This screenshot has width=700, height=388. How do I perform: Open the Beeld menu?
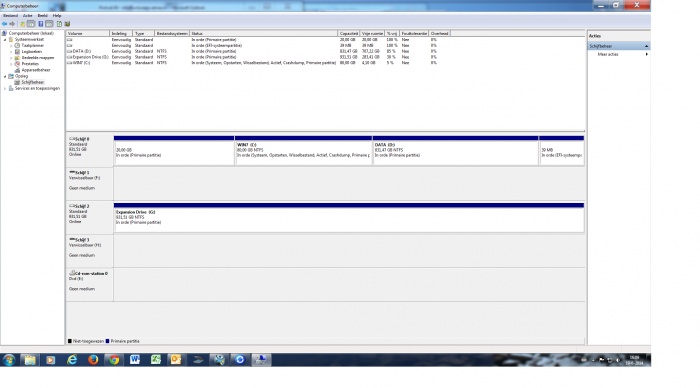42,16
